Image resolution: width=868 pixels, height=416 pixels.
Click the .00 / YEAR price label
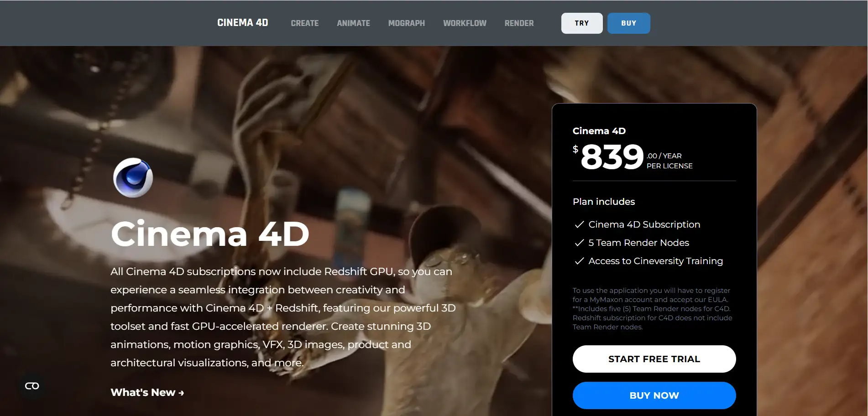click(664, 156)
